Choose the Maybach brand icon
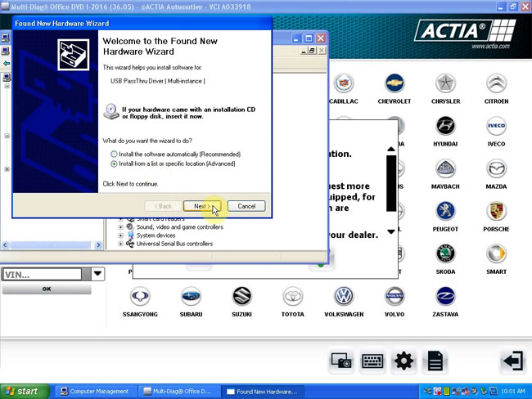The height and width of the screenshot is (399, 532). click(445, 168)
